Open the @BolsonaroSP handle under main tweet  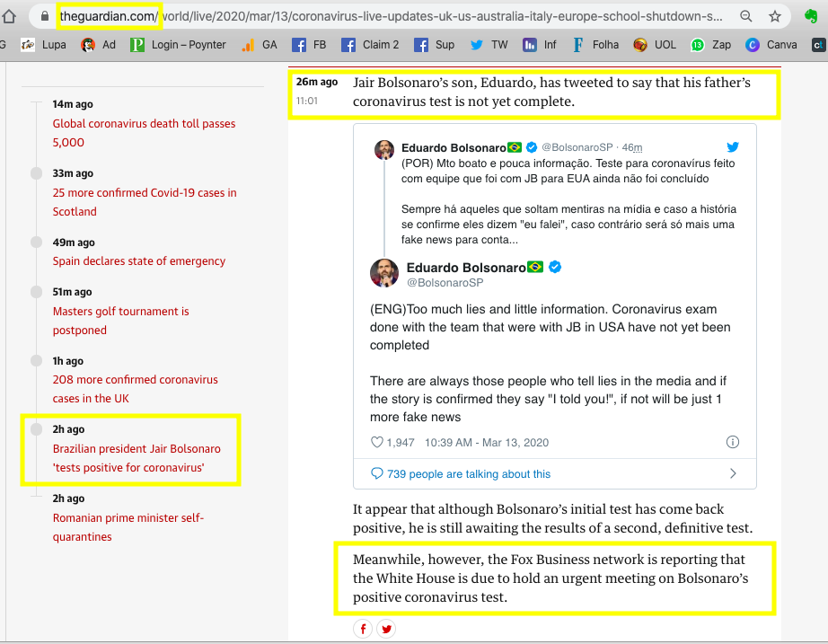tap(445, 283)
